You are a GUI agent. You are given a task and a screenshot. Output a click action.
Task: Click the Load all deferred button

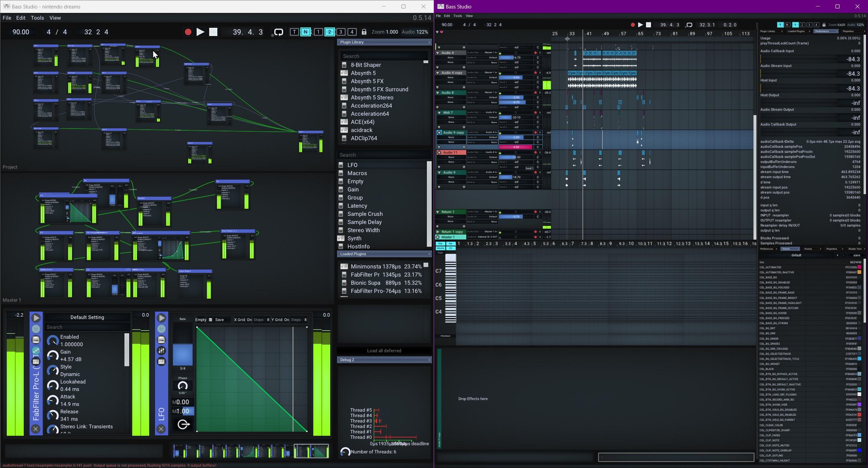point(384,351)
